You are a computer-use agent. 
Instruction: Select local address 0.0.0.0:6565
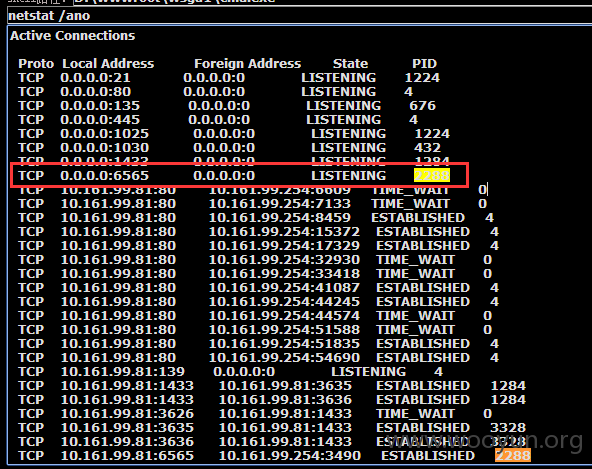click(x=105, y=175)
